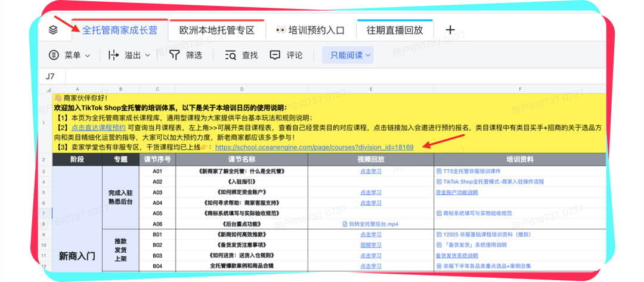
Task: Open the school.oceanengine.com courses URL
Action: (314, 147)
